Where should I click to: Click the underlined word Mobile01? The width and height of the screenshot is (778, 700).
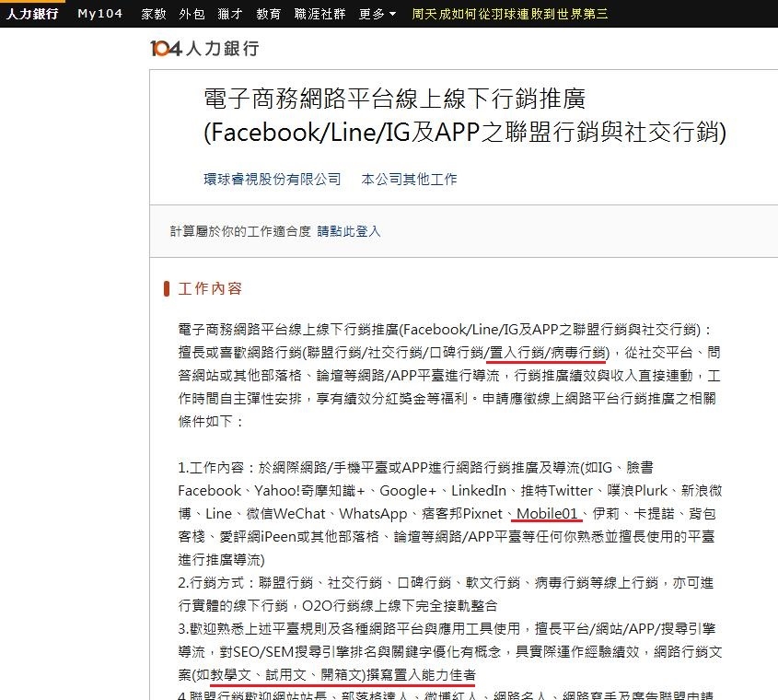tap(547, 513)
